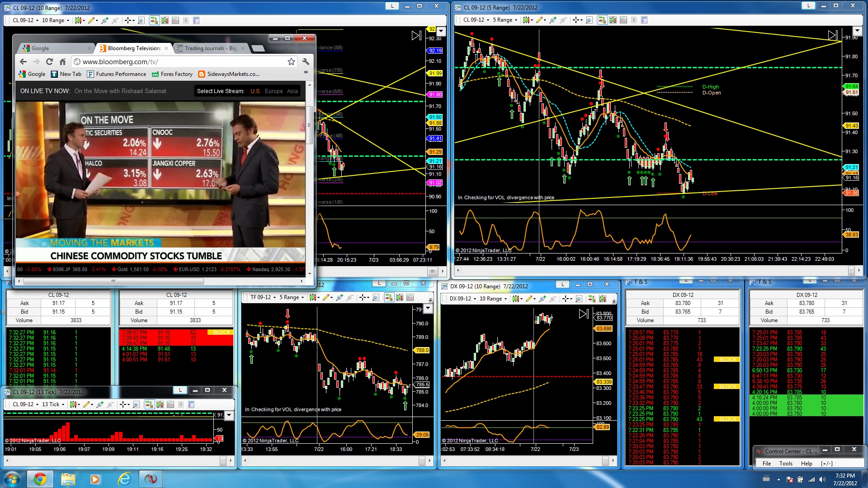Open chart properties in CL 13 Tick chart
Viewport: 868px width, 488px height.
tap(191, 404)
